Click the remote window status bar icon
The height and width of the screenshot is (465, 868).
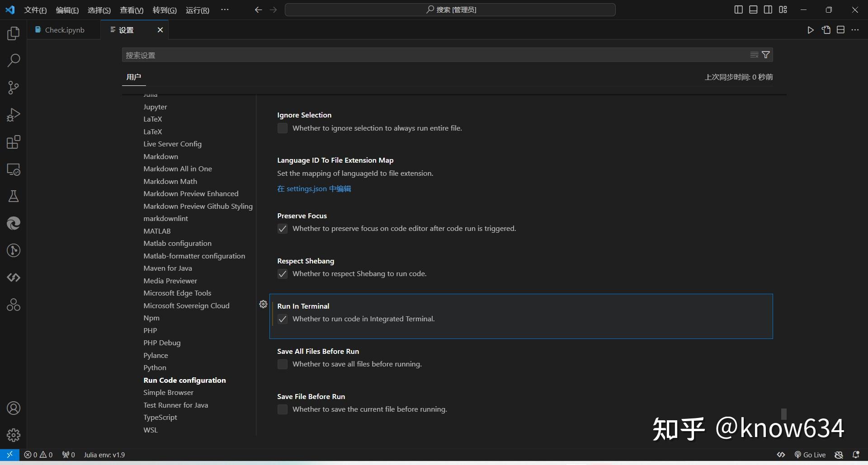click(9, 455)
